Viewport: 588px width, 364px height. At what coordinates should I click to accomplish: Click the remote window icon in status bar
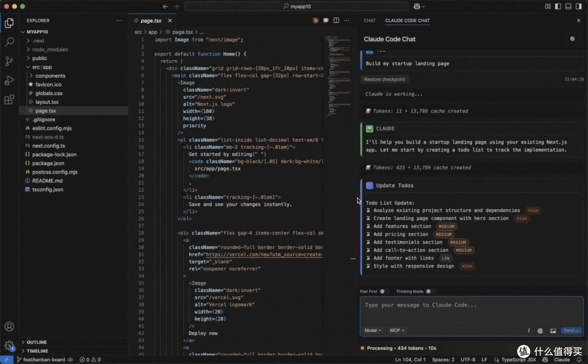coord(7,360)
